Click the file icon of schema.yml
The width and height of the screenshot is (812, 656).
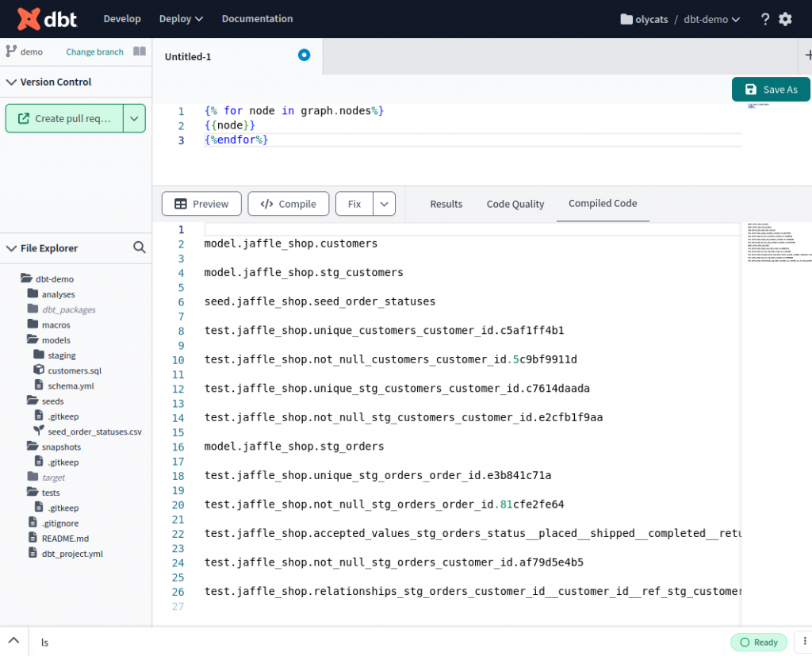(39, 385)
